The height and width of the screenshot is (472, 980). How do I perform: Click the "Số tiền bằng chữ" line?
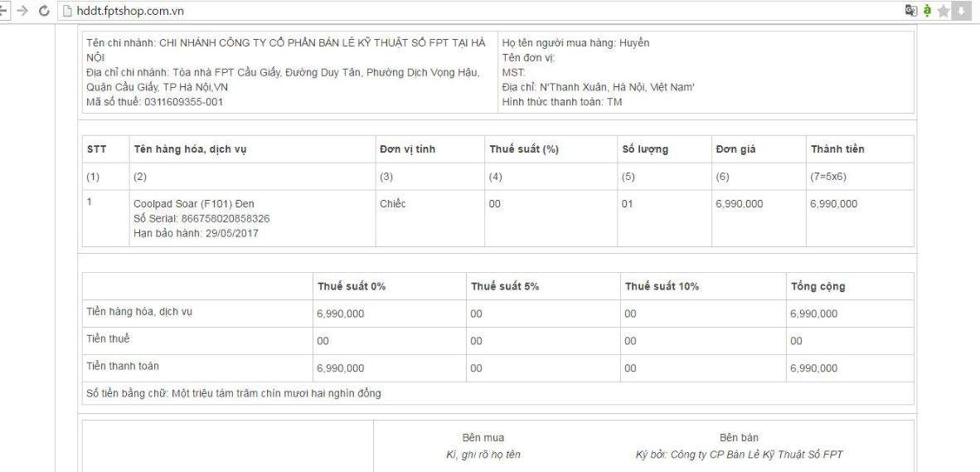tap(234, 393)
